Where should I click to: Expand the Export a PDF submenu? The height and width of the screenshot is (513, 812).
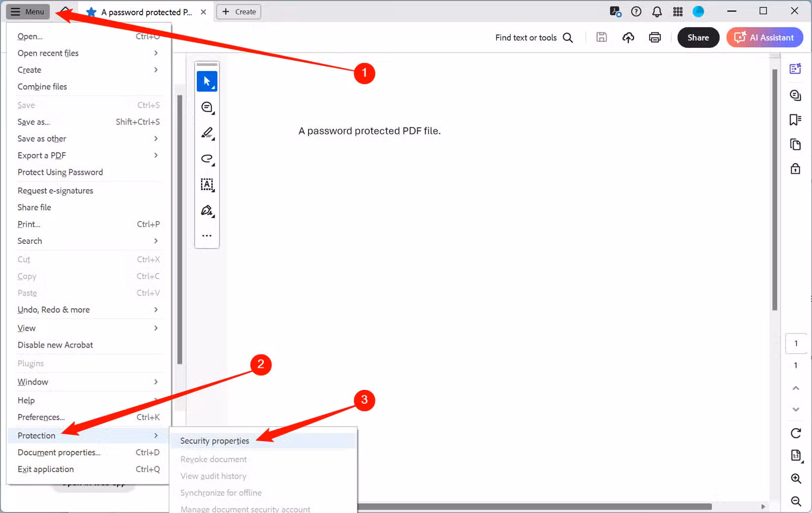pyautogui.click(x=41, y=155)
